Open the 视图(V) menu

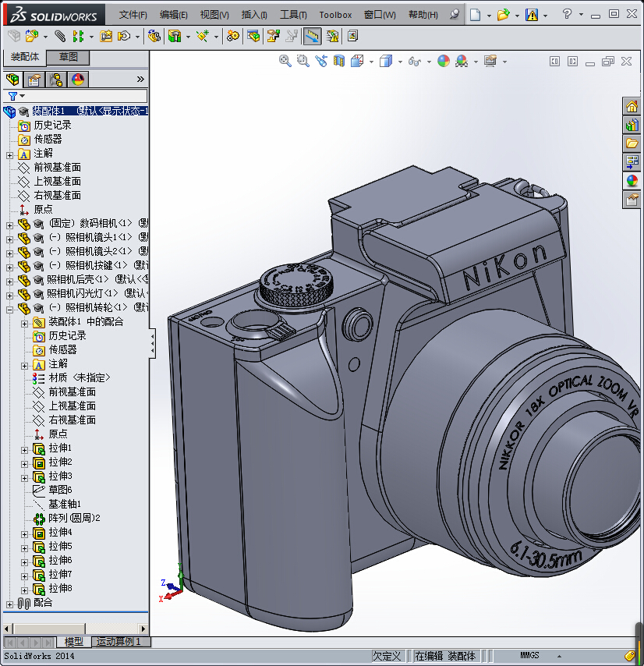(x=214, y=15)
